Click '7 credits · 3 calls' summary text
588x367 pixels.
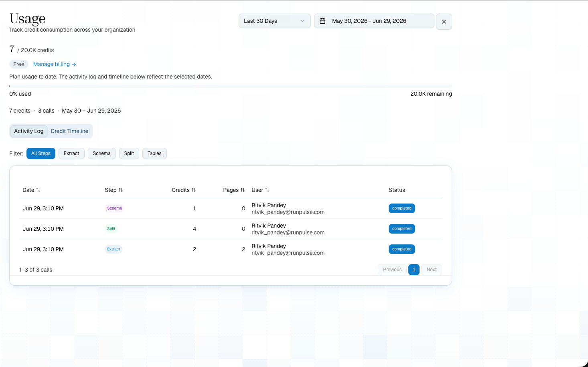(32, 111)
